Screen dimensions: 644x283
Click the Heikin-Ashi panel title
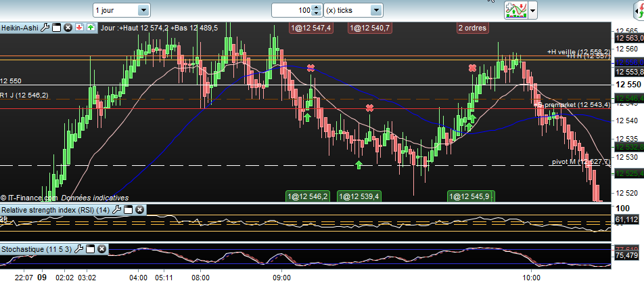tap(20, 28)
